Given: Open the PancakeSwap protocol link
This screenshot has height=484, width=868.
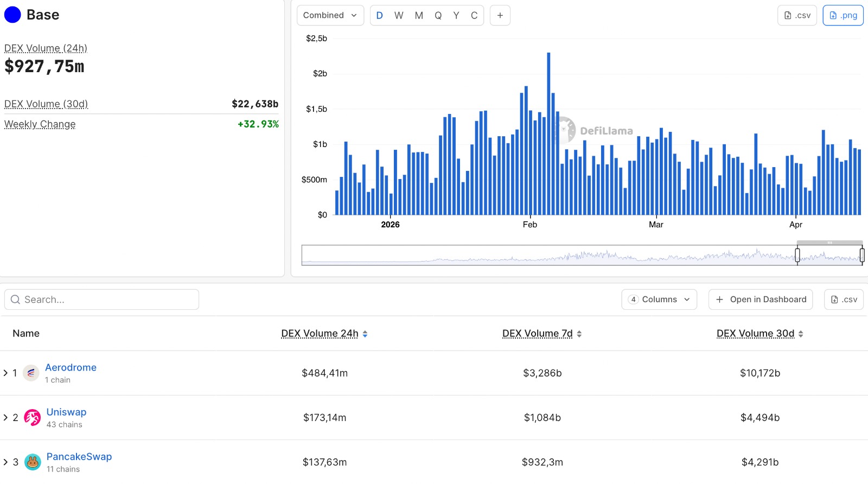Looking at the screenshot, I should tap(79, 456).
